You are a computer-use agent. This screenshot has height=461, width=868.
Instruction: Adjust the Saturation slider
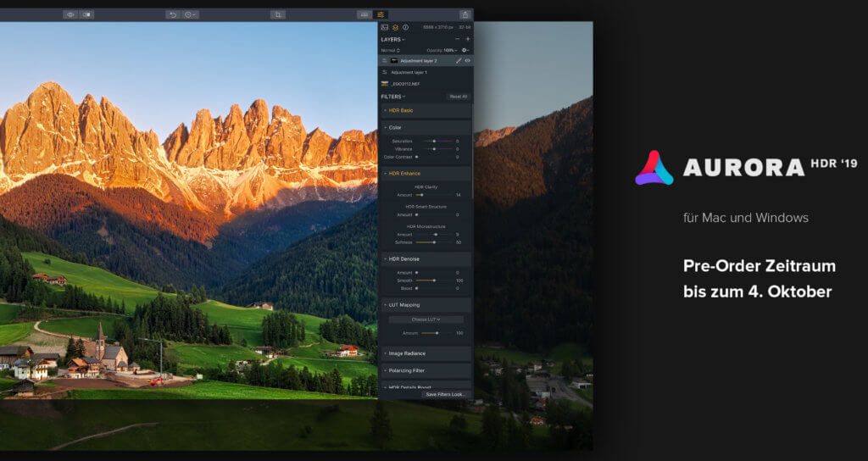[435, 142]
